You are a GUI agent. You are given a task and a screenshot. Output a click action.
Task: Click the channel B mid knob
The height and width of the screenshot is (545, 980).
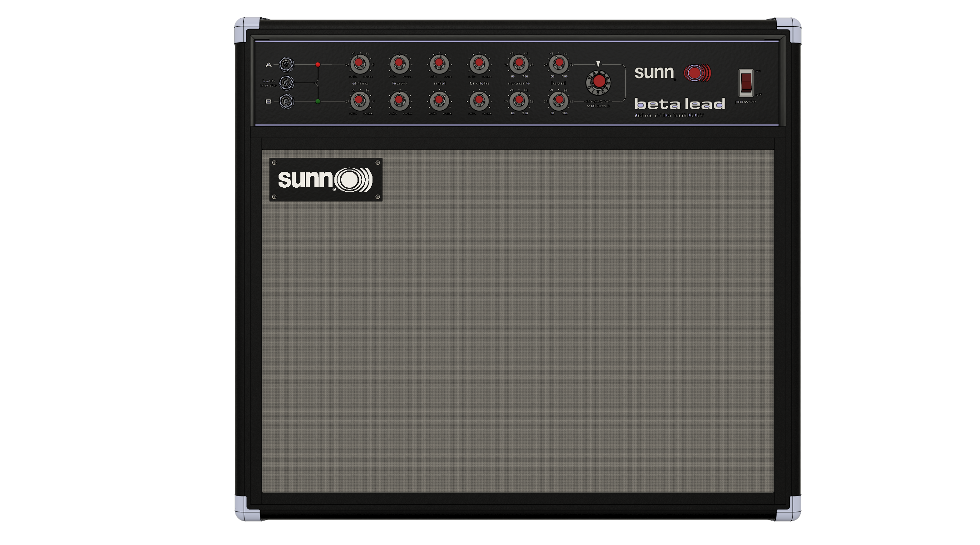[439, 101]
